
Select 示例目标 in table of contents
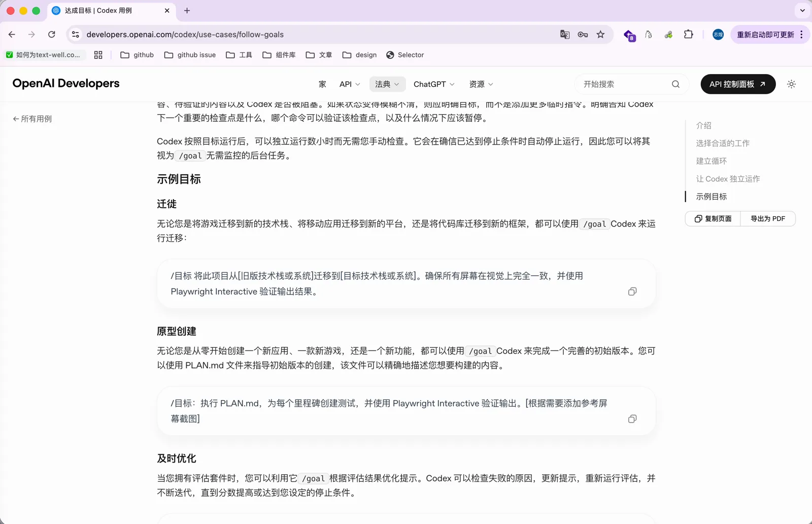711,196
